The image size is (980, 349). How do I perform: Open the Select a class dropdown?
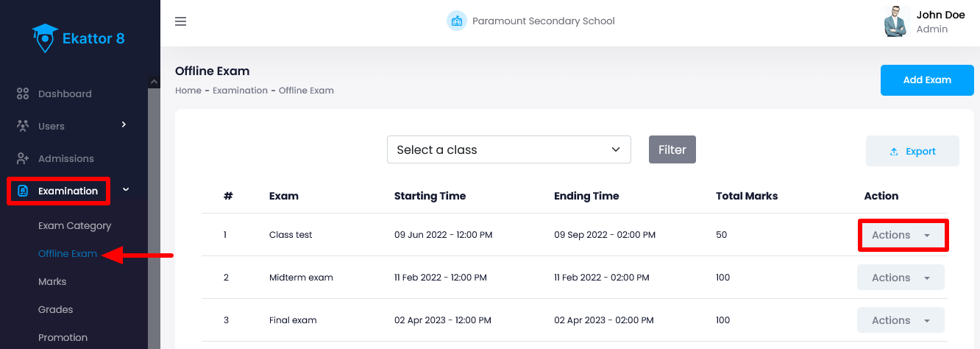508,149
